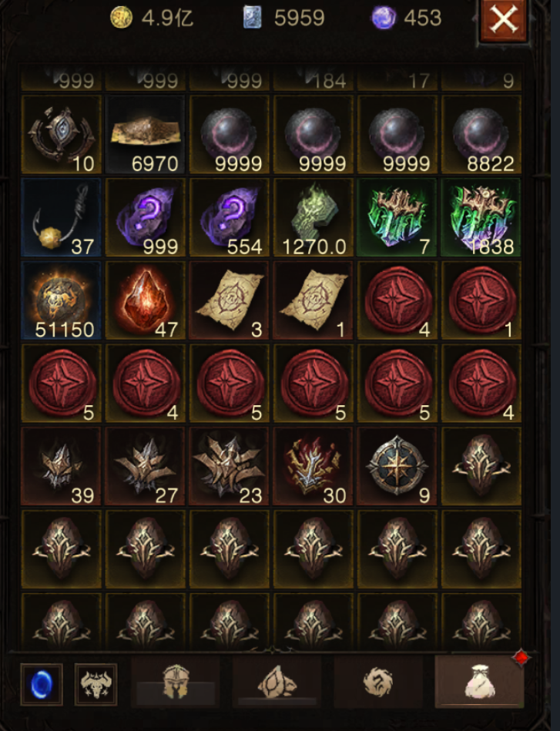Viewport: 560px width, 731px height.
Task: Click the blue portal button
Action: [x=42, y=684]
